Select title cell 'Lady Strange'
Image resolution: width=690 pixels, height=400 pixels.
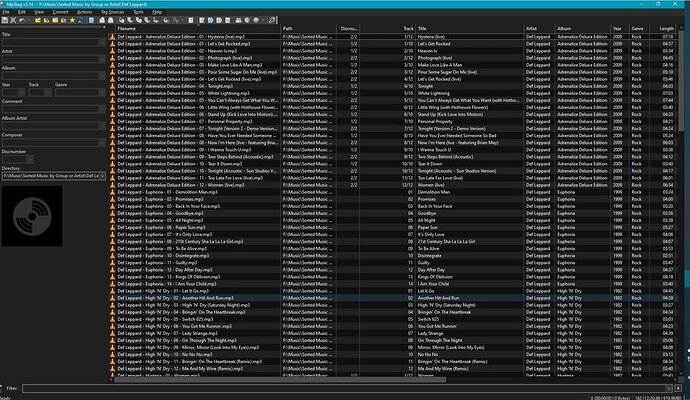[x=431, y=333]
